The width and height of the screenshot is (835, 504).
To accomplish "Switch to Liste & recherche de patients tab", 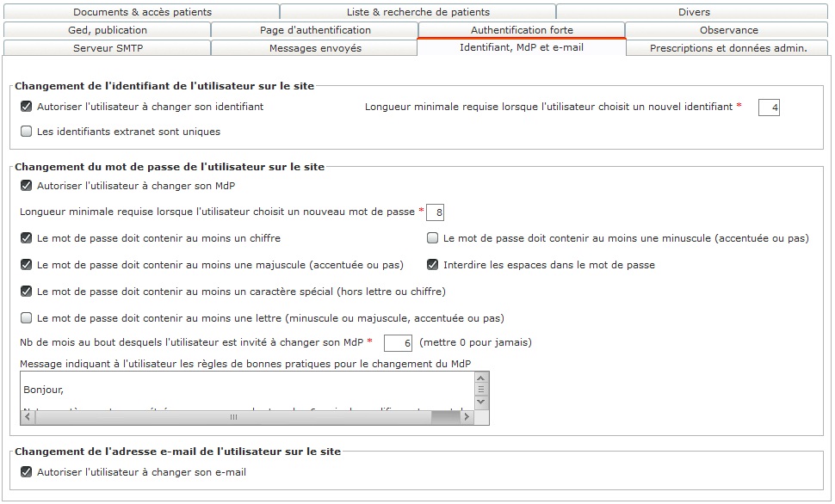I will tap(418, 12).
